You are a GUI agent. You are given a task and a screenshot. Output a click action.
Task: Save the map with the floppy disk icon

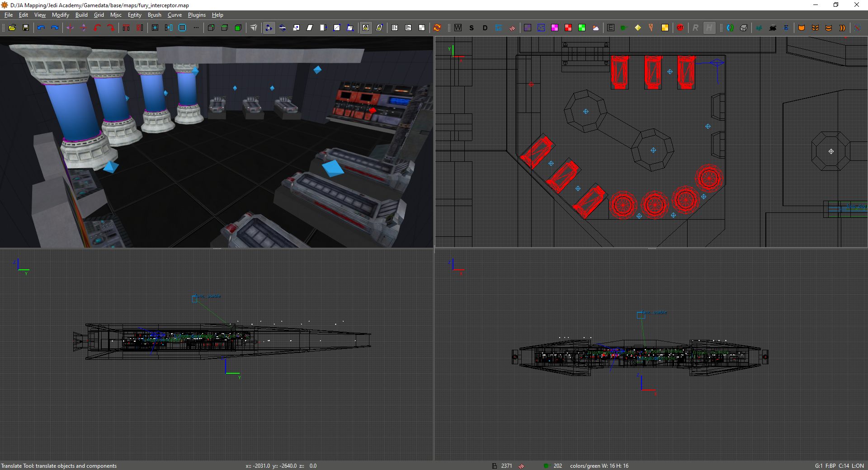(26, 28)
